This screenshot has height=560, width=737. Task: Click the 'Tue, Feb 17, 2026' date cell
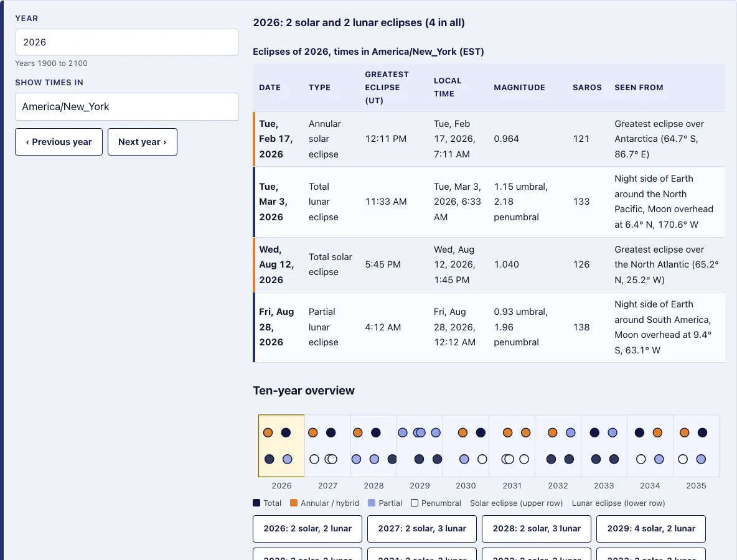coord(276,139)
